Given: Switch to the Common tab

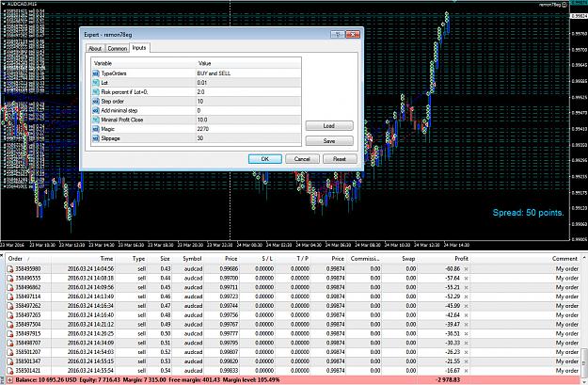Looking at the screenshot, I should 117,48.
